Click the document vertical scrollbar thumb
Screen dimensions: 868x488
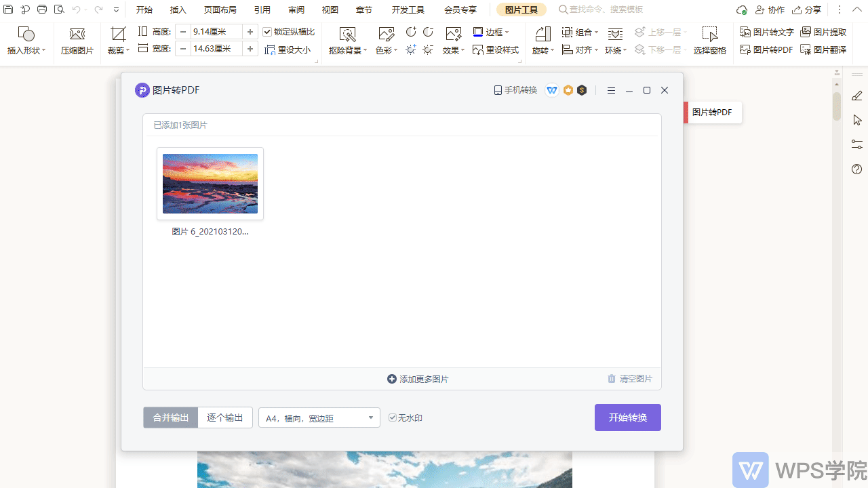click(837, 105)
